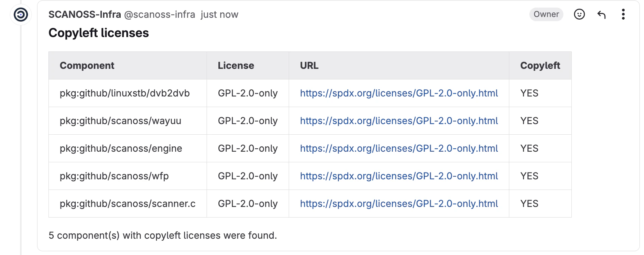Select the pkg:github/scanoss/scanner.c cell
The image size is (644, 255).
point(128,204)
